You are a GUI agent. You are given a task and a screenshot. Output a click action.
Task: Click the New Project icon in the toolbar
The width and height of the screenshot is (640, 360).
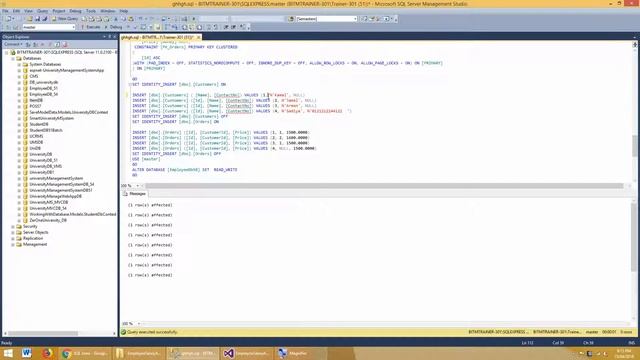pyautogui.click(x=9, y=19)
